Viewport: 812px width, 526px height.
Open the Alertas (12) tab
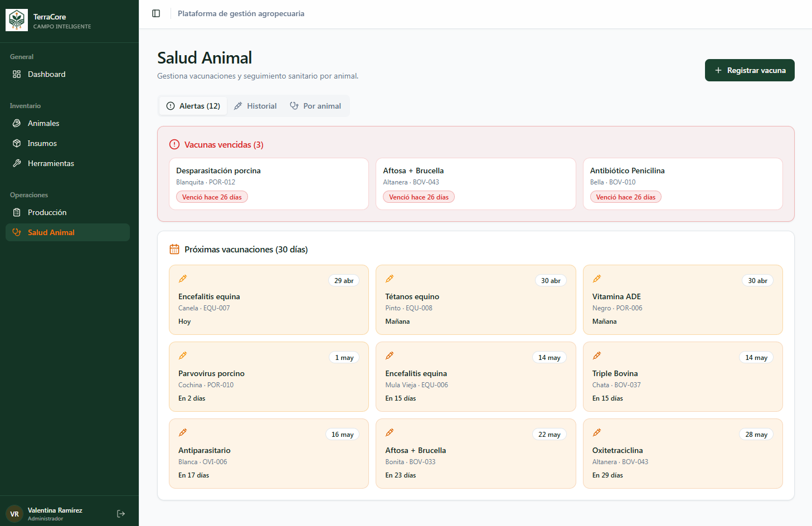(193, 106)
